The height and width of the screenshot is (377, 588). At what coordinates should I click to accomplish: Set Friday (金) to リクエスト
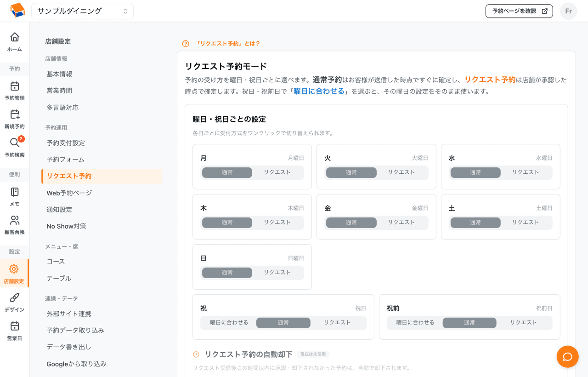(401, 223)
